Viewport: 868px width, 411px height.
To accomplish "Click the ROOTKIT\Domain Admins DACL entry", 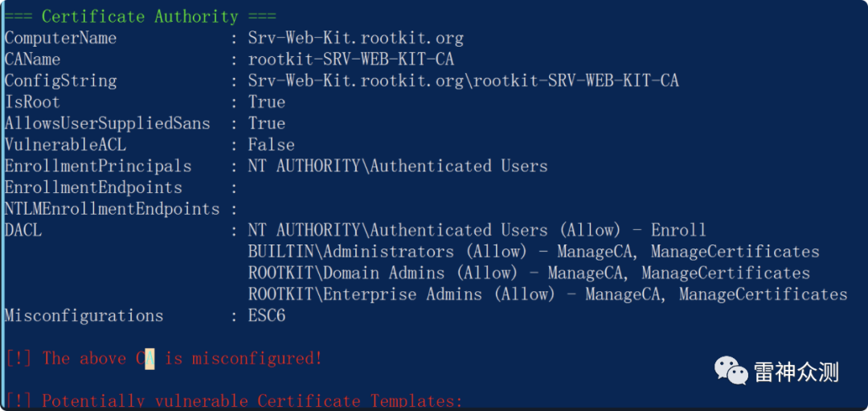I will tap(529, 273).
